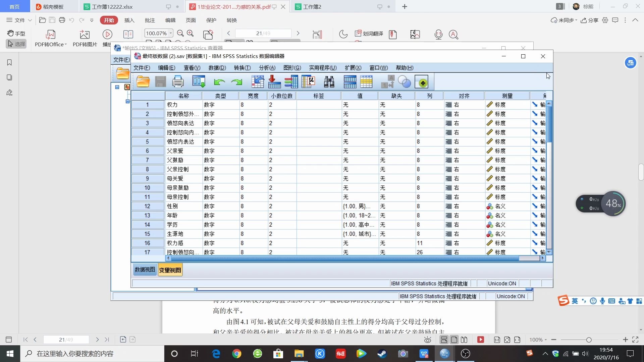Expand the 实用程序 dropdown menu

pyautogui.click(x=322, y=68)
